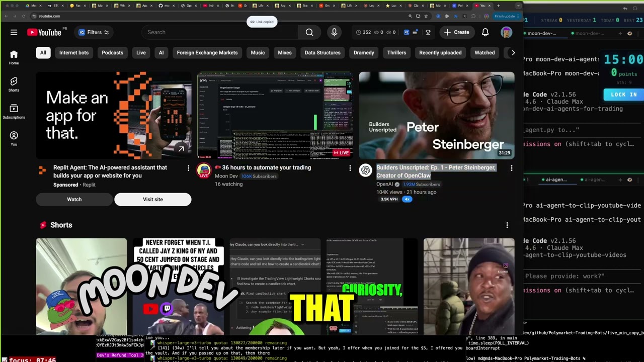Click the browser back arrow
644x362 pixels.
pyautogui.click(x=6, y=16)
